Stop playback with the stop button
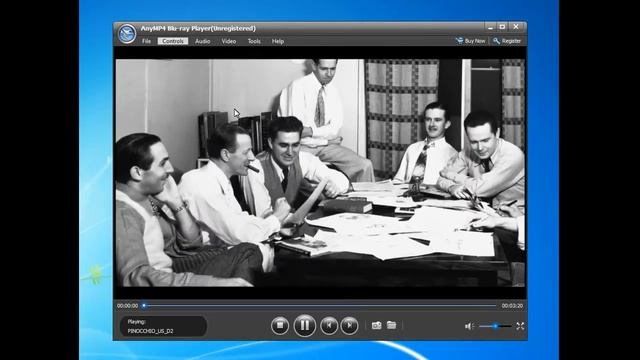This screenshot has width=640, height=360. pos(280,325)
